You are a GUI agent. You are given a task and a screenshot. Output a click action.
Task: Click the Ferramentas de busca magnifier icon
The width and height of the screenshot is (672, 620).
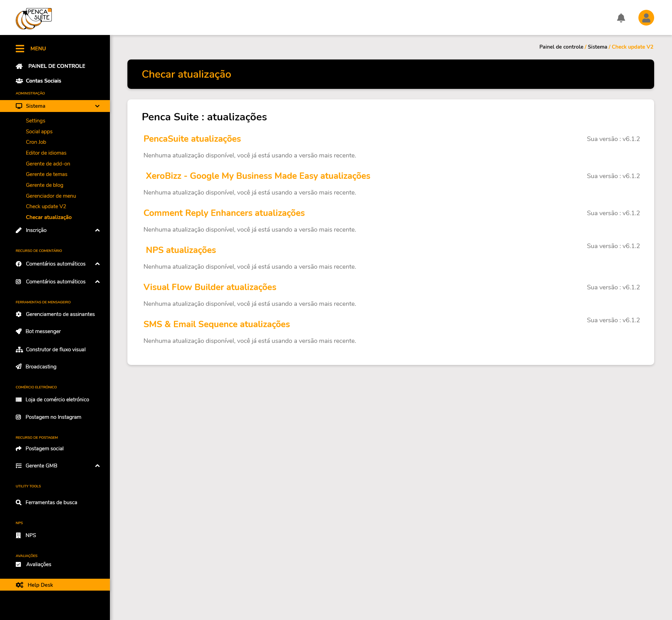point(19,502)
